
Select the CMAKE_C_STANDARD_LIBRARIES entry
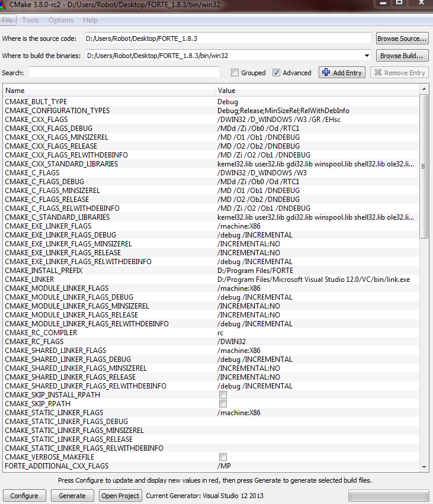[x=57, y=217]
